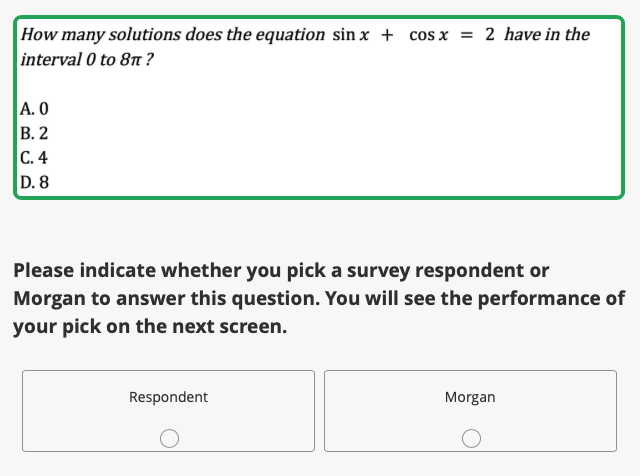Click the word "Morgan" in the instruction paragraph

(x=50, y=299)
